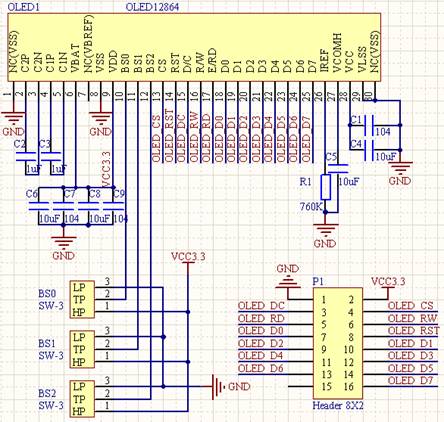Click the OLED_DC net label at P1
The height and width of the screenshot is (422, 444).
[x=261, y=306]
